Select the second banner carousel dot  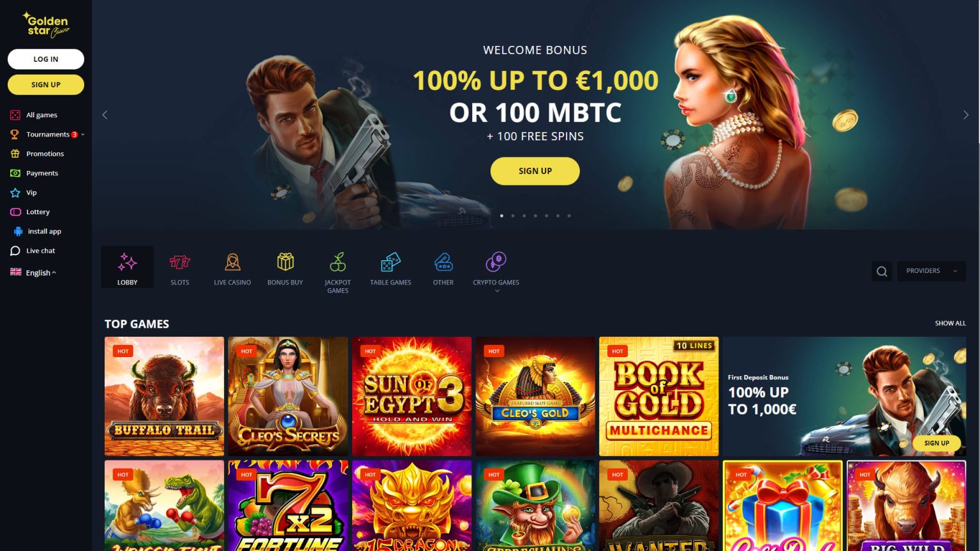click(513, 216)
